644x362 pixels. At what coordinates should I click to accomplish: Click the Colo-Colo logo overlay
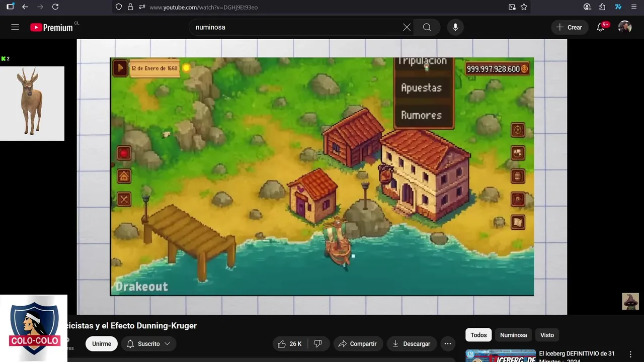click(x=34, y=328)
